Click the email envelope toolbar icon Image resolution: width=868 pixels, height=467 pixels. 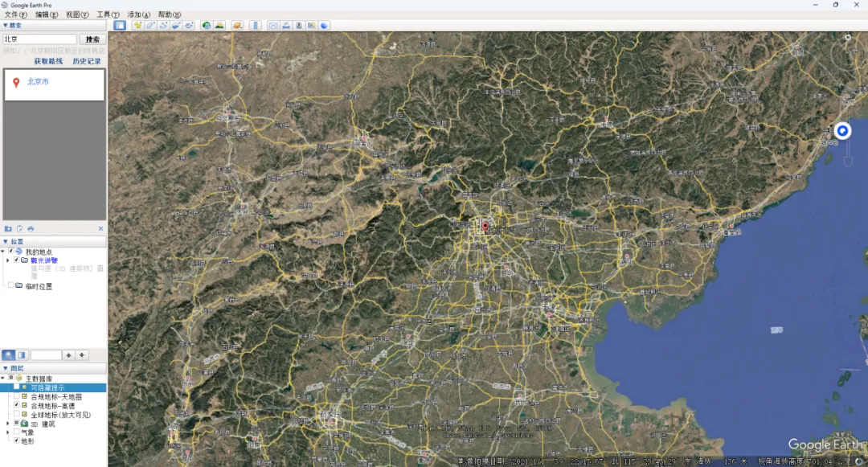coord(273,25)
